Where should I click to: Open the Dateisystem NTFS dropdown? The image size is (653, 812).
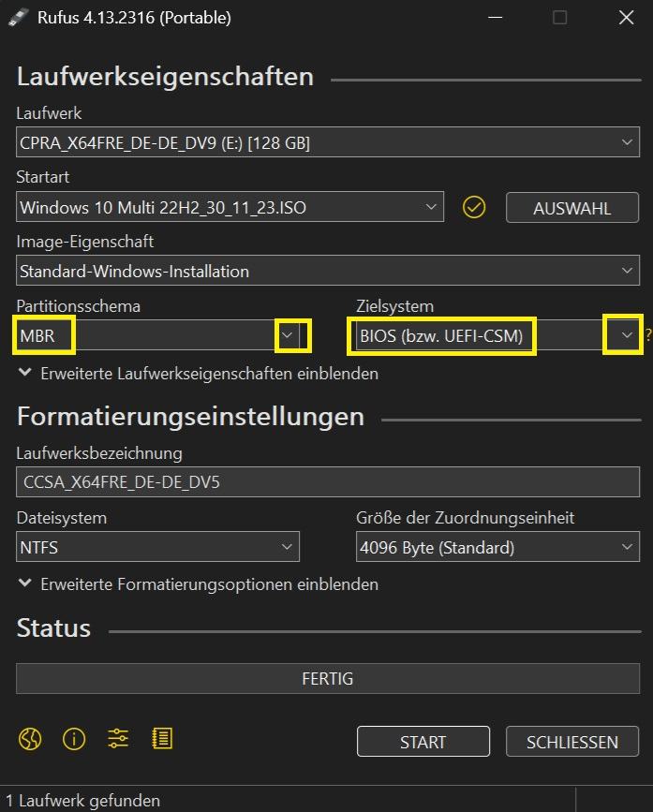tap(158, 547)
